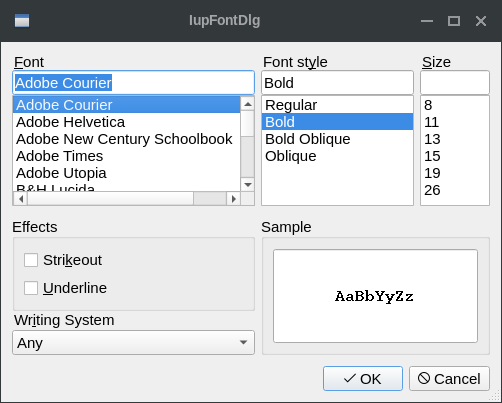The image size is (502, 403).
Task: Open the Writing System dropdown
Action: tap(133, 343)
